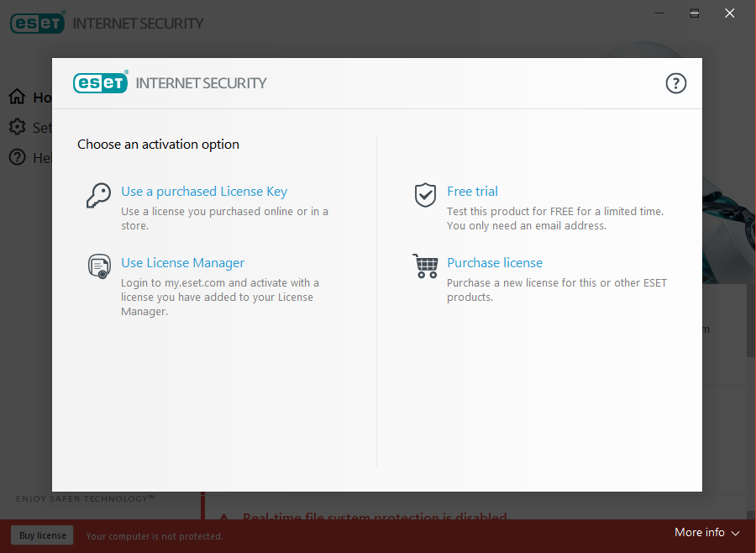Screen dimensions: 756x553
Task: Click the key icon for purchased License Key
Action: pos(98,196)
